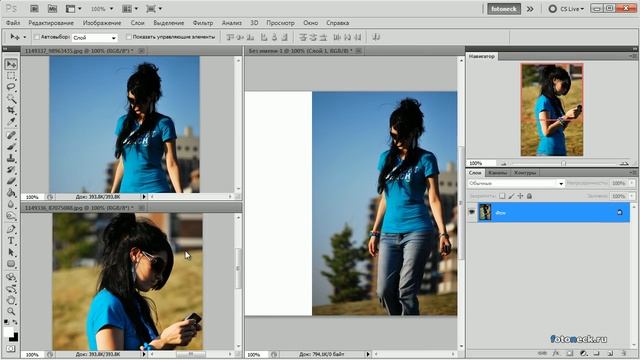Delete layer trash icon in Layers panel
This screenshot has width=640, height=360.
pos(623,353)
